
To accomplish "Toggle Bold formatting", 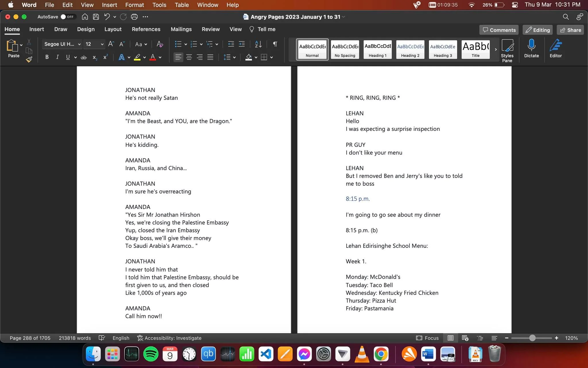I will pos(47,57).
